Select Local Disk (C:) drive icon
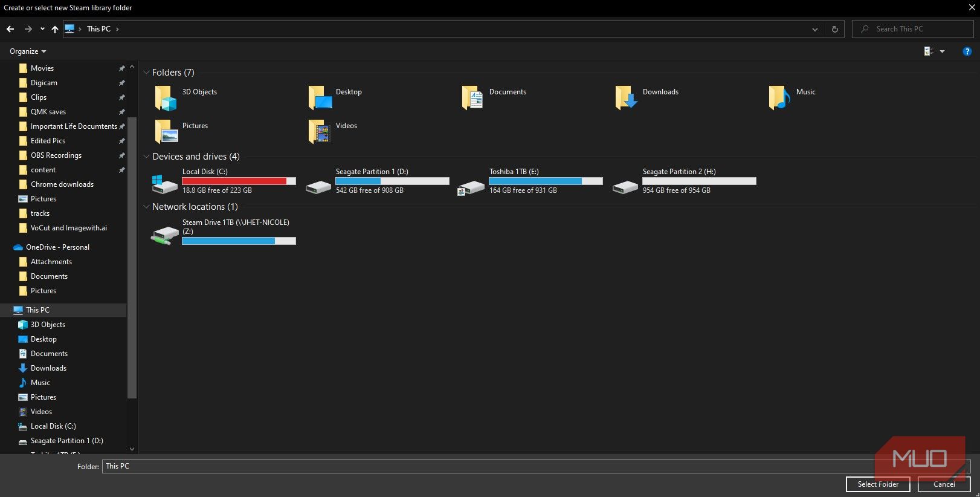Viewport: 980px width, 497px height. click(x=164, y=184)
